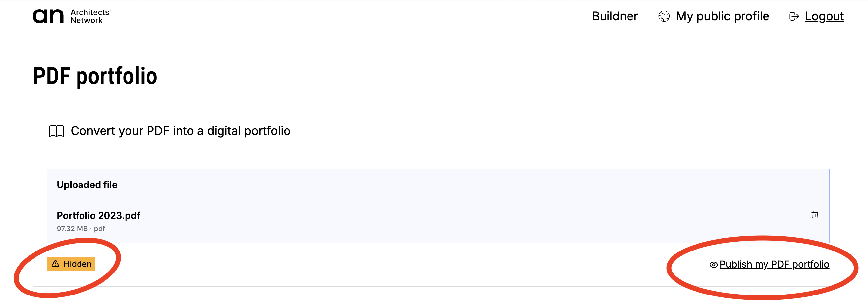
Task: Delete the uploaded file with trash icon
Action: click(x=814, y=215)
